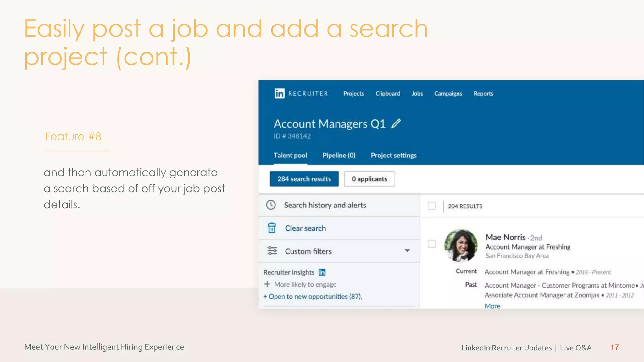Click 204 RESULTS label
Screen dimensions: 644x362
coord(465,206)
